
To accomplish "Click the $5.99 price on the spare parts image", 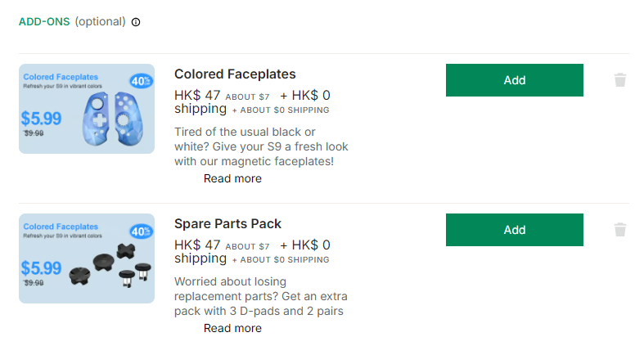I will click(41, 268).
